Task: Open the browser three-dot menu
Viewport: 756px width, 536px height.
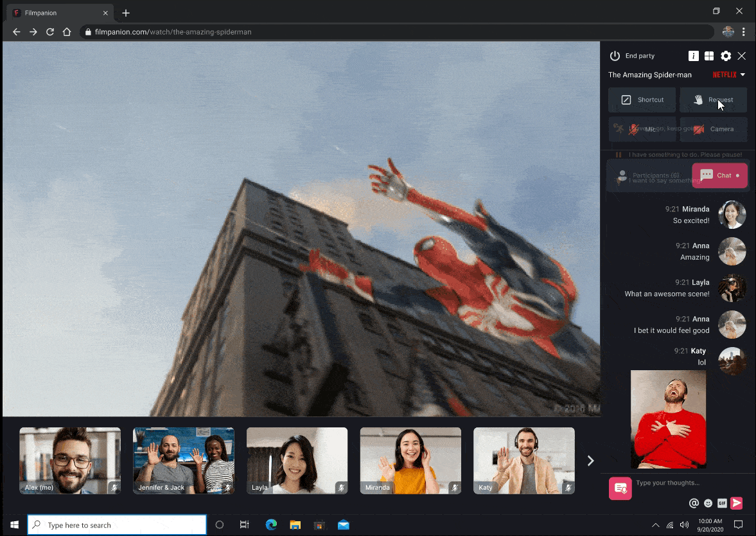Action: pyautogui.click(x=743, y=32)
